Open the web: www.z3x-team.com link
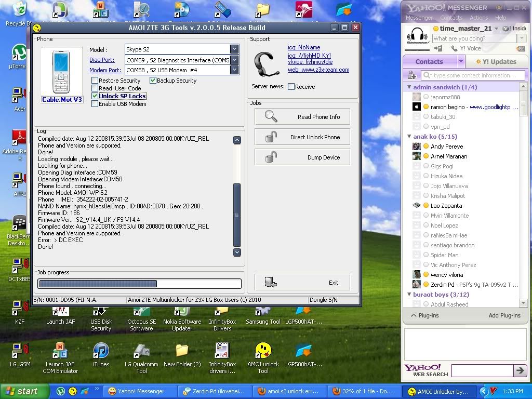The image size is (532, 399). tap(318, 70)
